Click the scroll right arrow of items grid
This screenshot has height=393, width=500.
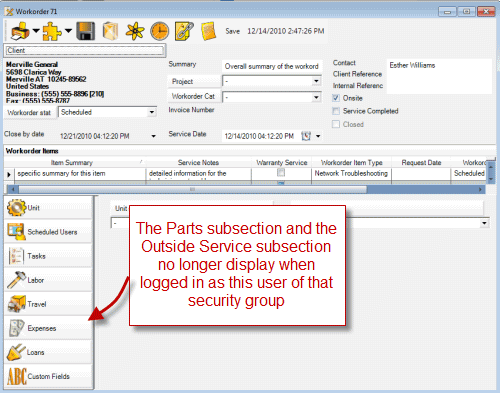pyautogui.click(x=480, y=190)
